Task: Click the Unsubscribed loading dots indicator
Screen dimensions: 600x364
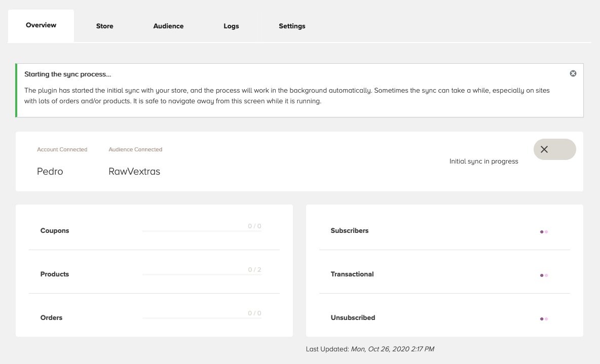Action: [544, 319]
